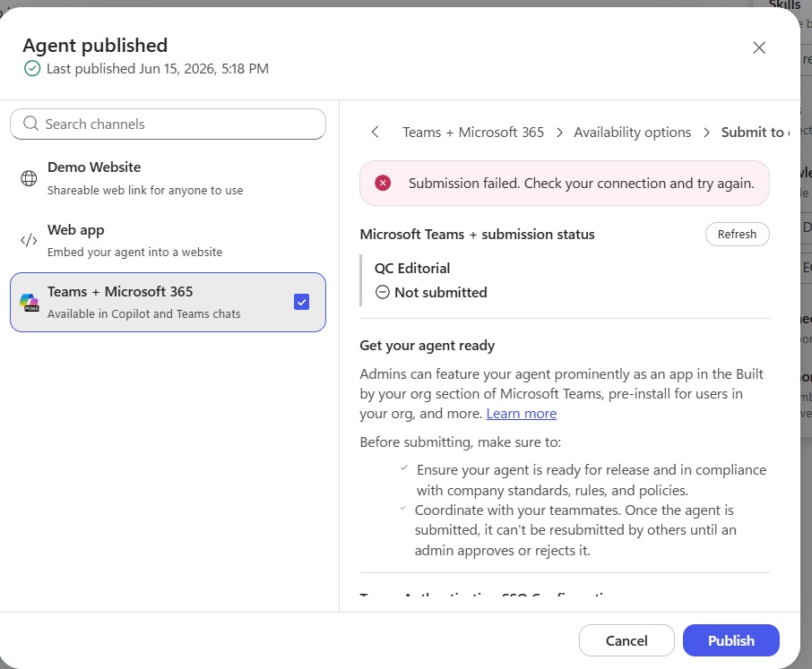Select Teams + Microsoft 365 channel
Viewport: 812px width, 669px height.
pos(168,302)
